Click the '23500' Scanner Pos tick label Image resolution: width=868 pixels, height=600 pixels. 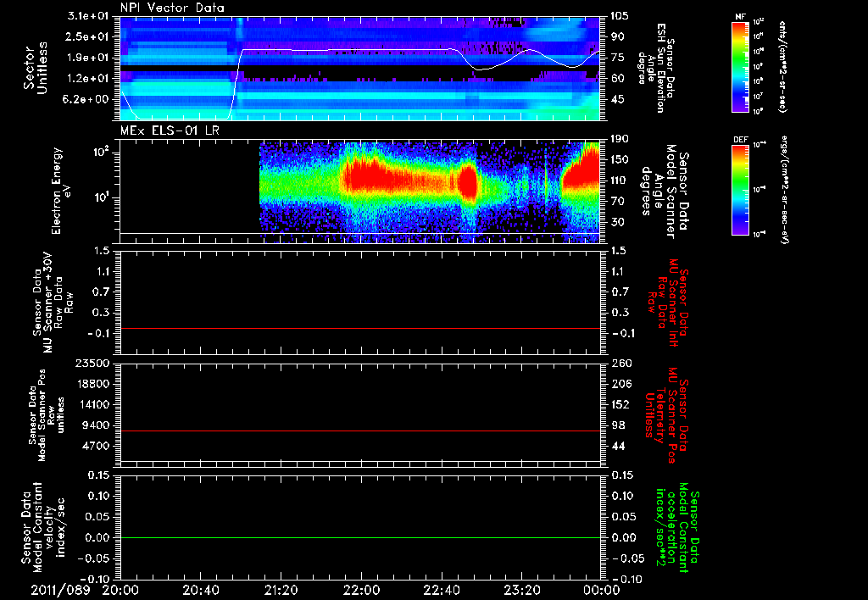click(93, 363)
